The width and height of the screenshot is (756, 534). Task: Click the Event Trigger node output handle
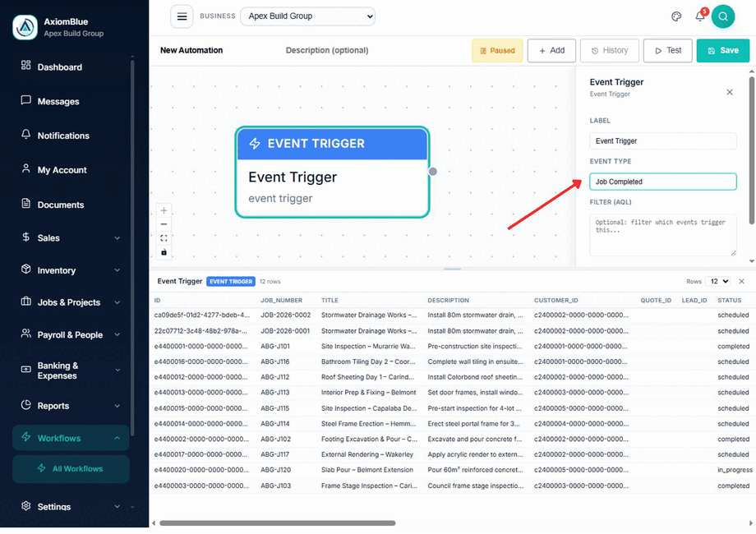432,172
